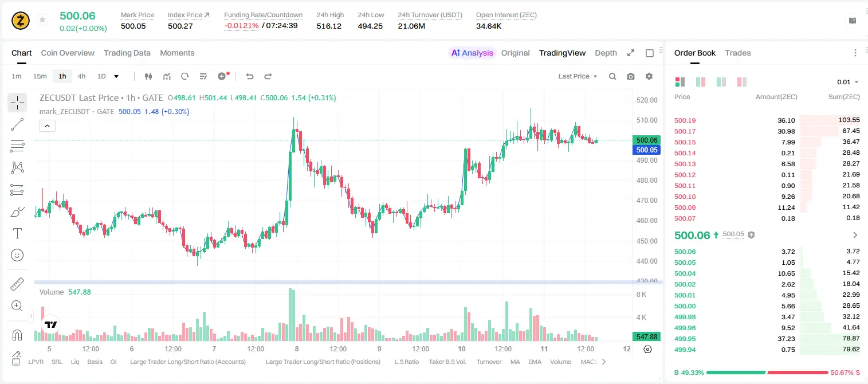Viewport: 868px width, 384px height.
Task: Switch to Depth chart view
Action: coord(606,53)
